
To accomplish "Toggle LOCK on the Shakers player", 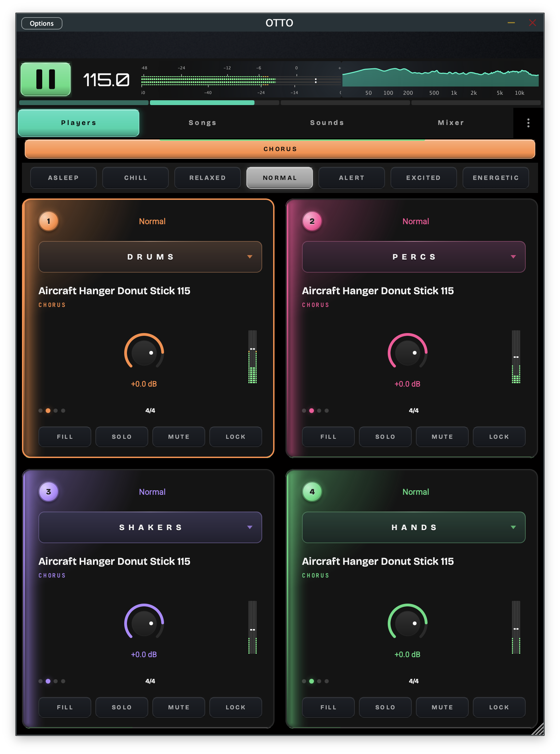I will [235, 707].
